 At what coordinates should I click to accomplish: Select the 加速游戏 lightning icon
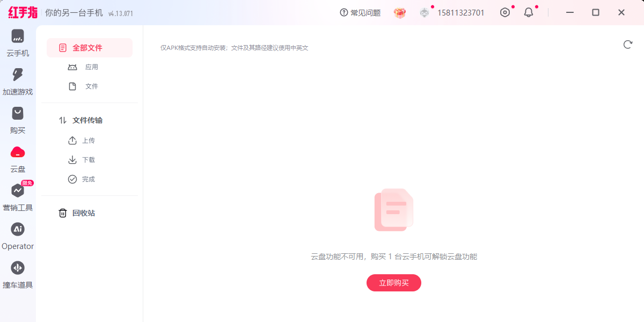(x=18, y=75)
